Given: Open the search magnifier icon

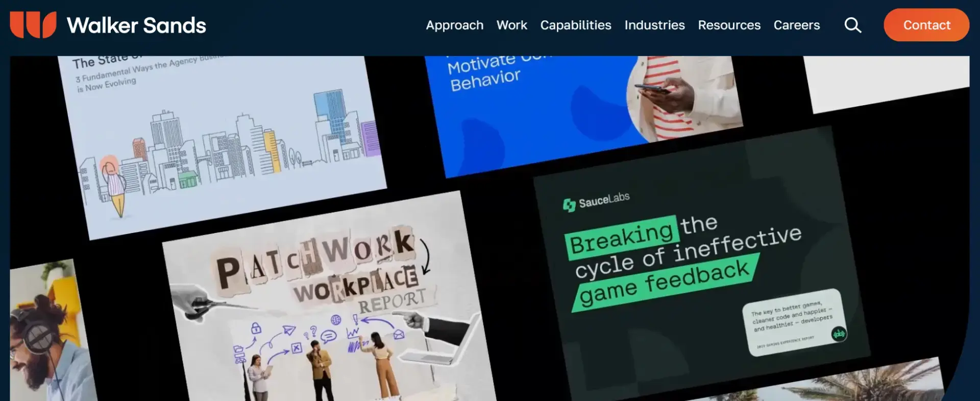Looking at the screenshot, I should (852, 25).
